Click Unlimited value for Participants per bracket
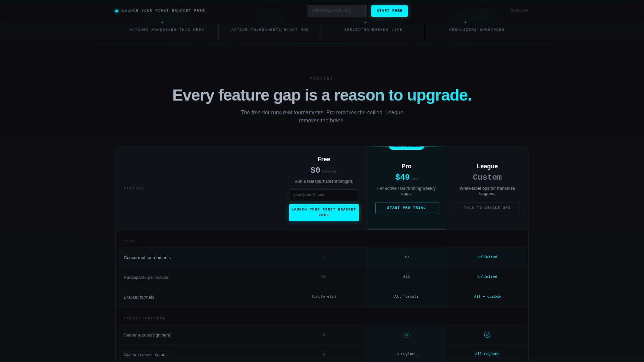The image size is (644, 362). (487, 277)
